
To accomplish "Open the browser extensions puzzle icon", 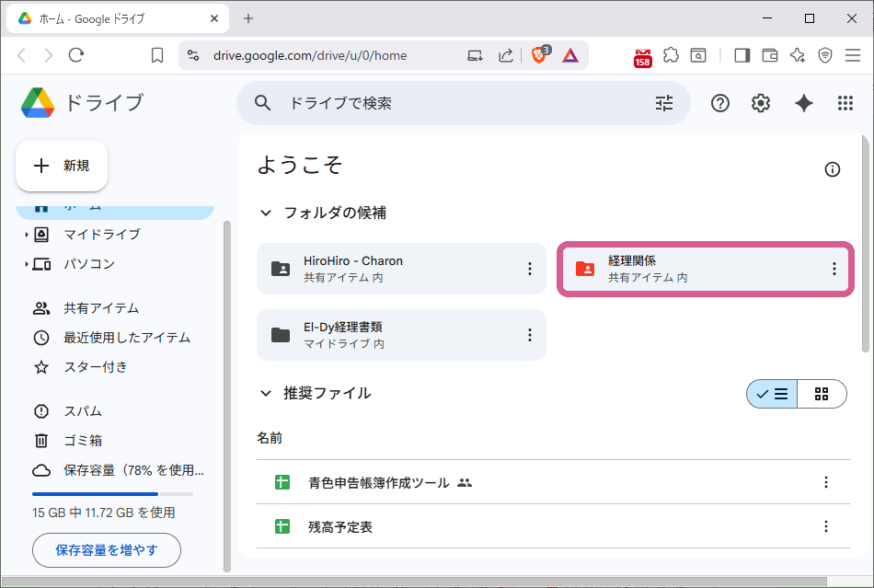I will [x=671, y=55].
